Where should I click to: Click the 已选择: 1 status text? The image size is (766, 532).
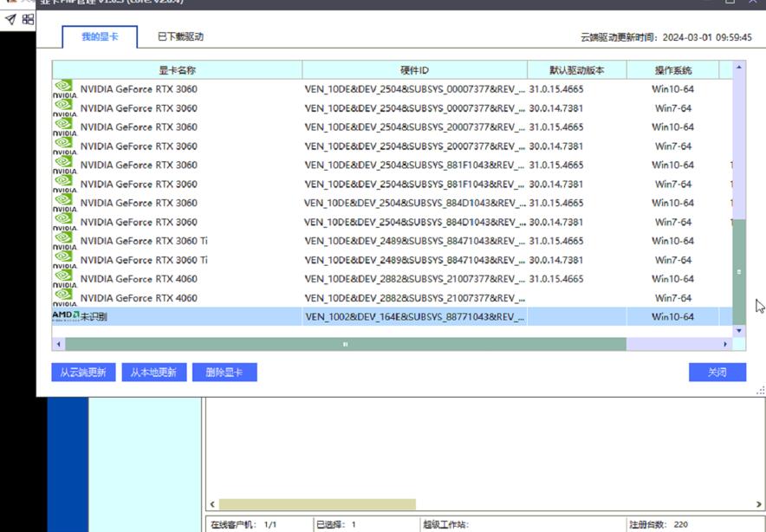pyautogui.click(x=336, y=525)
